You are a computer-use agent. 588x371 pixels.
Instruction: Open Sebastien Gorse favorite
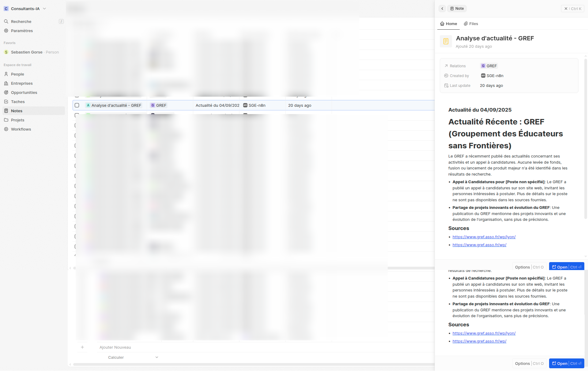27,52
